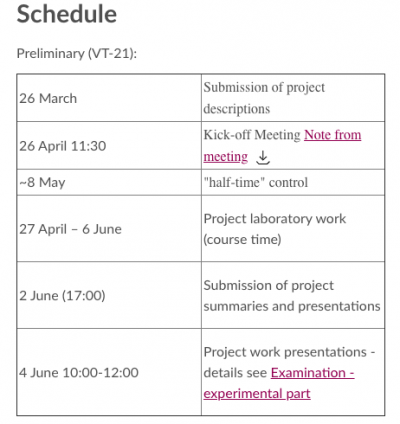Click the Schedule heading
Screen dimensions: 400x424
[67, 14]
